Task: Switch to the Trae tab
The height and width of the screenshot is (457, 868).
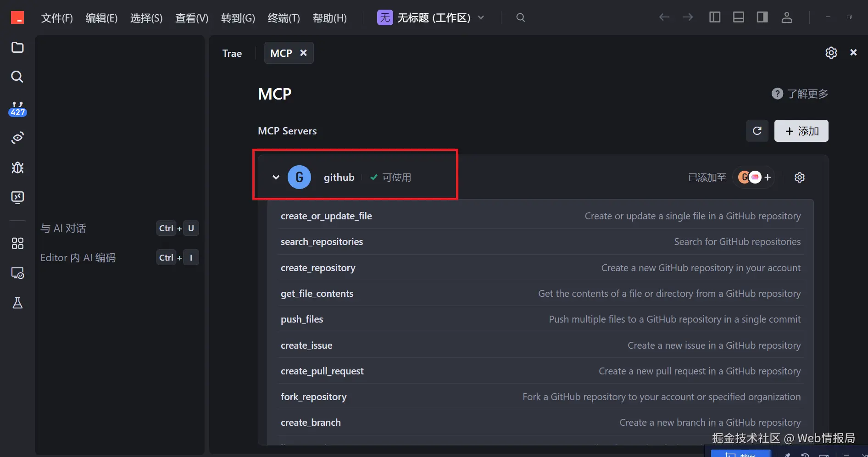Action: point(232,53)
